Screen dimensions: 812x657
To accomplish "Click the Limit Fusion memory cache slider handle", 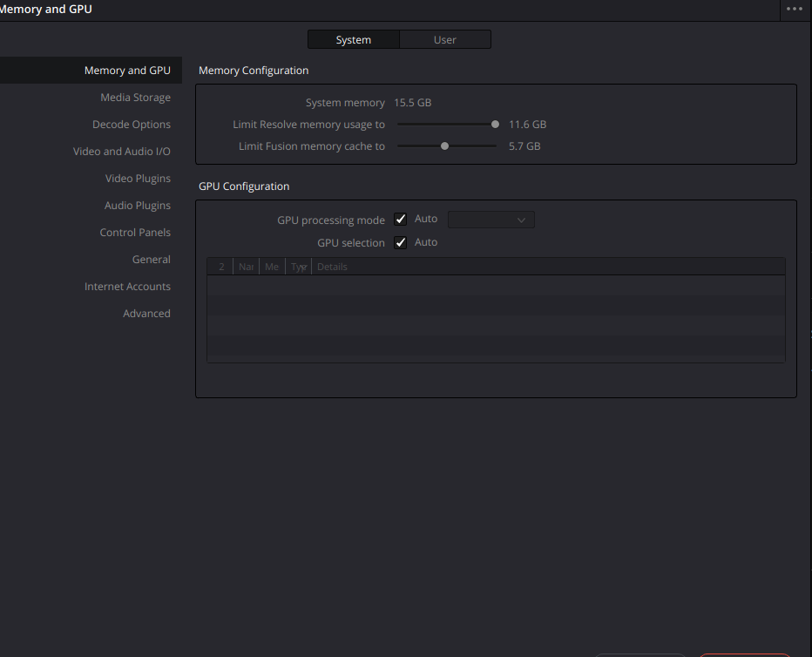I will [x=444, y=146].
